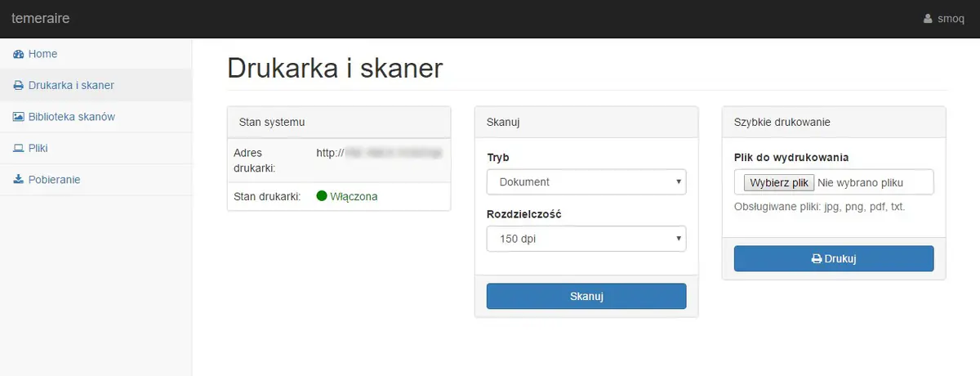Image resolution: width=980 pixels, height=376 pixels.
Task: Click the Wybierz plik file chooser button
Action: (x=778, y=182)
